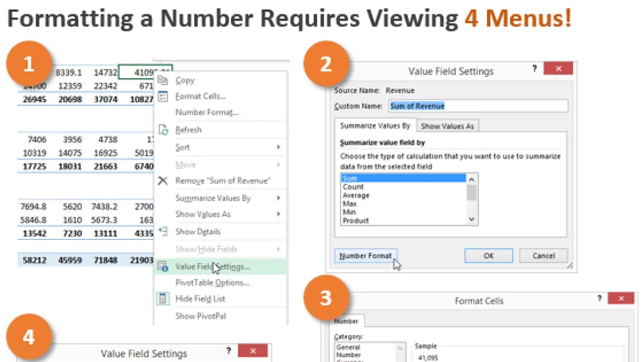Select Sum in the calculation list
Screen dimensions: 644x362
(x=404, y=178)
